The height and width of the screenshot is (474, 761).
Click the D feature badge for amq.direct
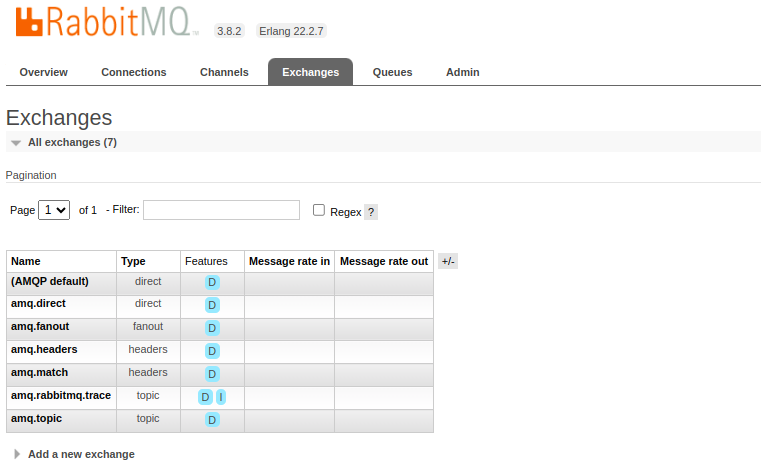(212, 305)
